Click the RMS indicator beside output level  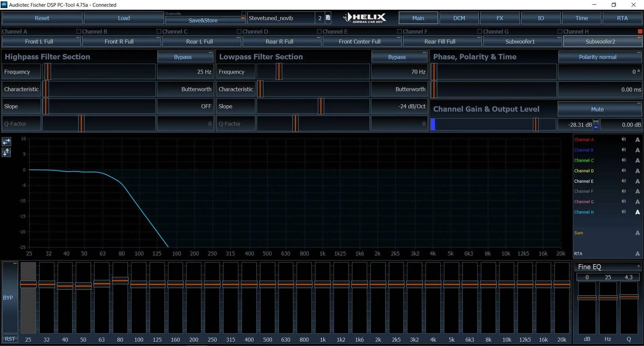click(x=596, y=122)
